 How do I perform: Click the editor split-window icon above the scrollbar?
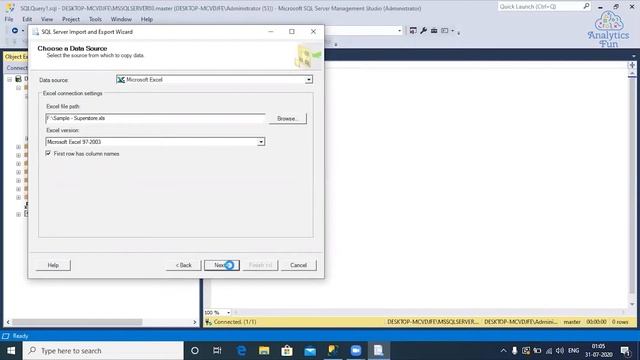coord(632,65)
